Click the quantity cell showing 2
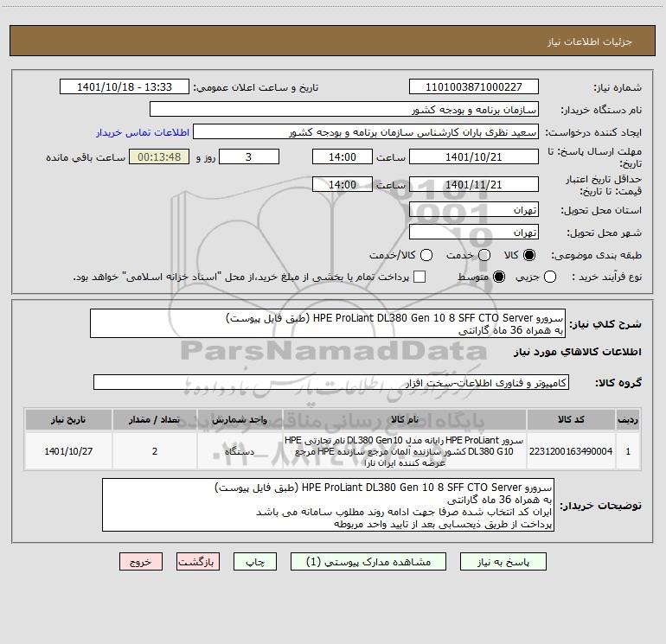The height and width of the screenshot is (644, 666). click(x=155, y=451)
